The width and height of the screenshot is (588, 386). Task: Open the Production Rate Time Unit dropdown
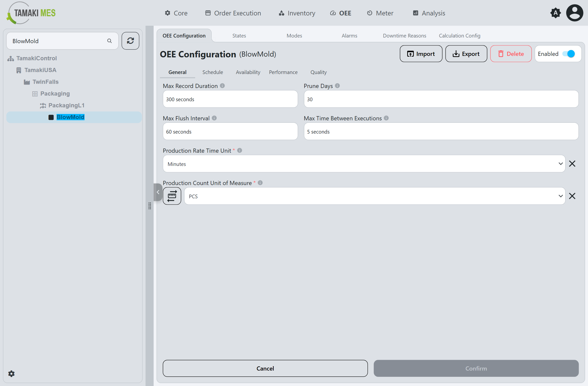click(x=364, y=164)
